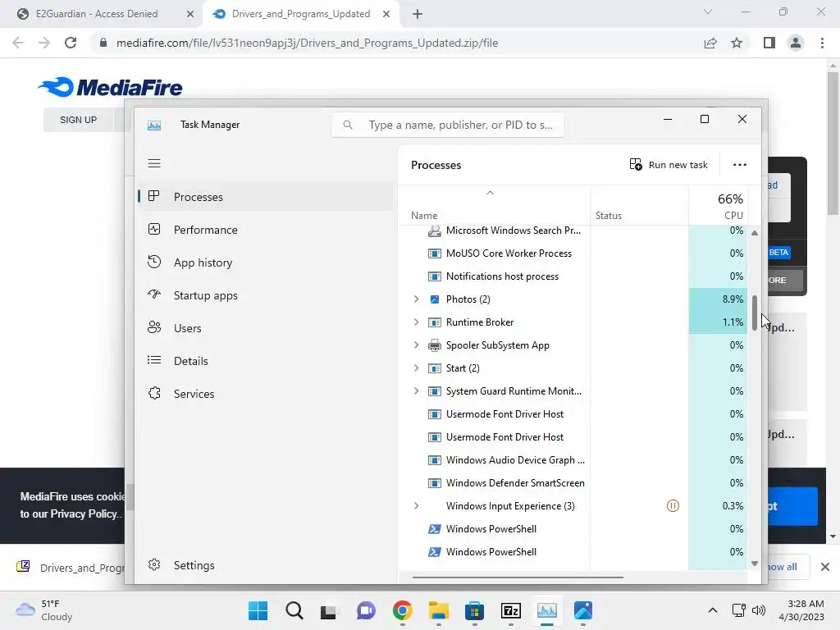Viewport: 840px width, 630px height.
Task: Reload the MediaFire page
Action: pyautogui.click(x=71, y=43)
